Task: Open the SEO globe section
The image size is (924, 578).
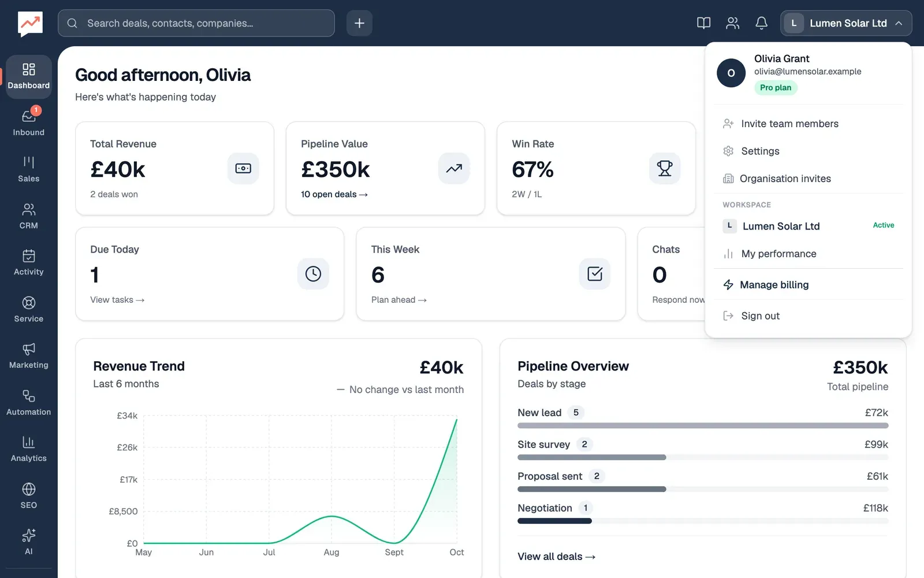Action: click(28, 495)
